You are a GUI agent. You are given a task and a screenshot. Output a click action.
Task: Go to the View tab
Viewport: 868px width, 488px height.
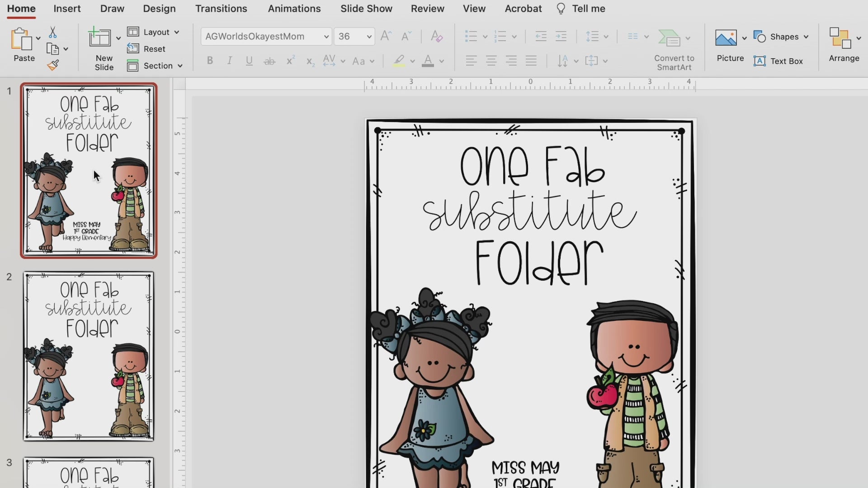[x=474, y=9]
